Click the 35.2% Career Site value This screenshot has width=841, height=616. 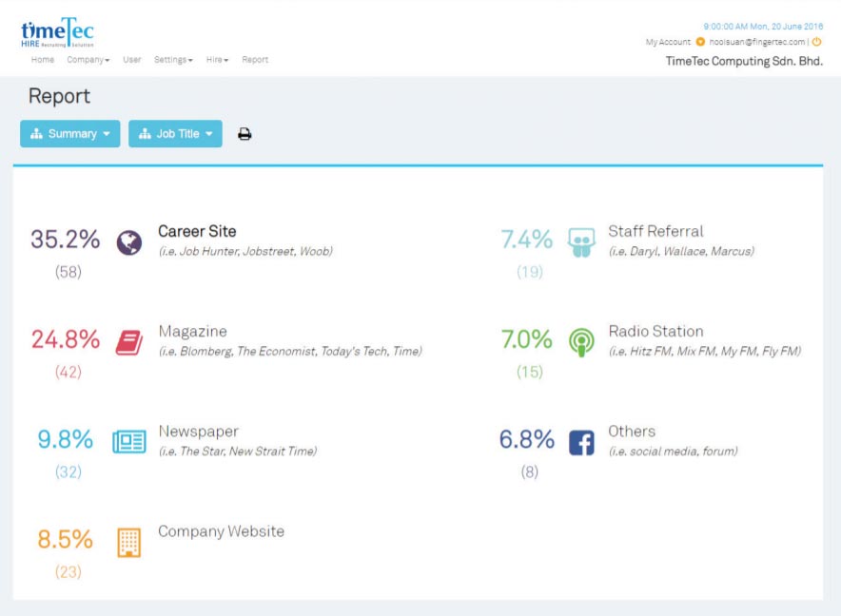[65, 240]
